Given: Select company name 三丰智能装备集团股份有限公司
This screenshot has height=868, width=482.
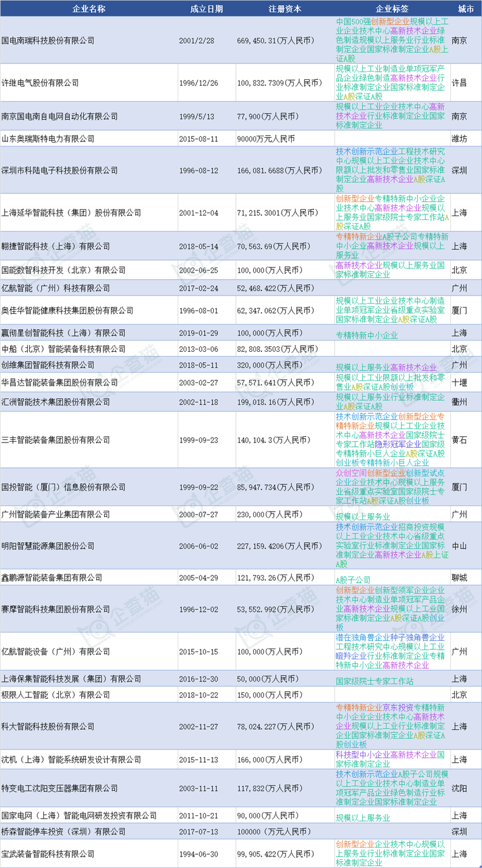Looking at the screenshot, I should (56, 440).
